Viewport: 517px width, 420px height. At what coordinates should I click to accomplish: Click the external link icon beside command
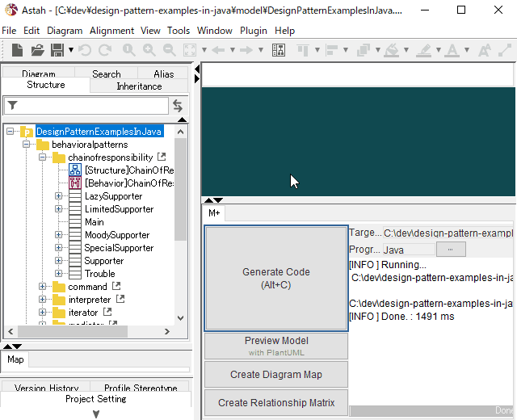tap(116, 286)
